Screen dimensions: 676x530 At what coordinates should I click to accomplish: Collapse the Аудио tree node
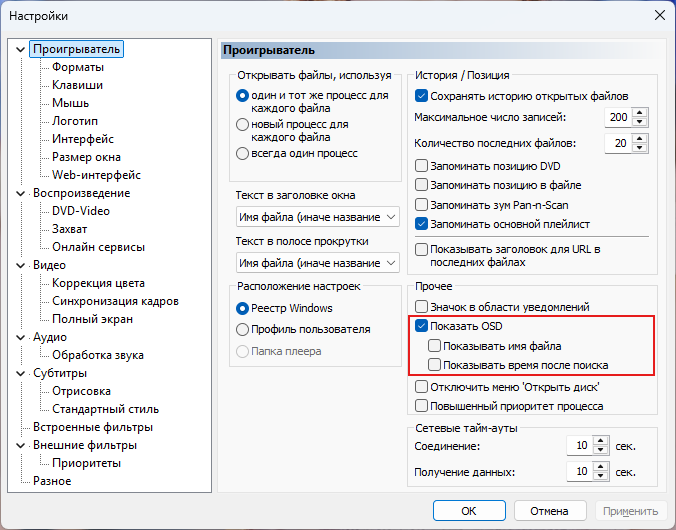coord(20,338)
